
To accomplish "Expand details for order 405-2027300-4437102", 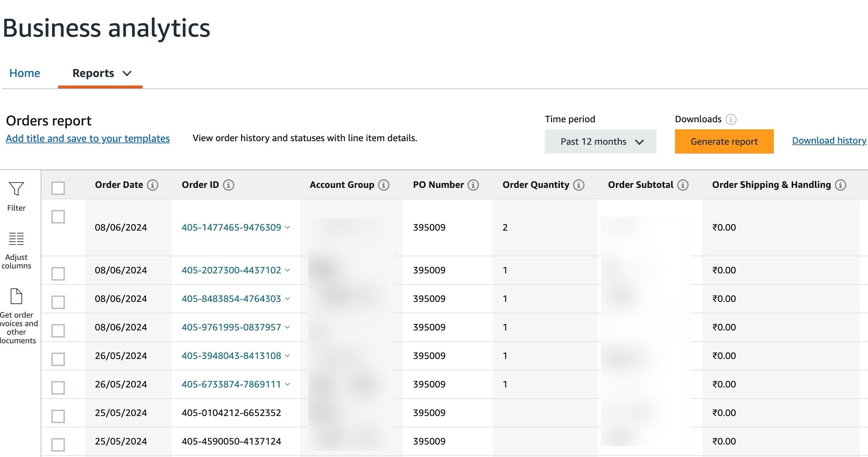I will 288,270.
